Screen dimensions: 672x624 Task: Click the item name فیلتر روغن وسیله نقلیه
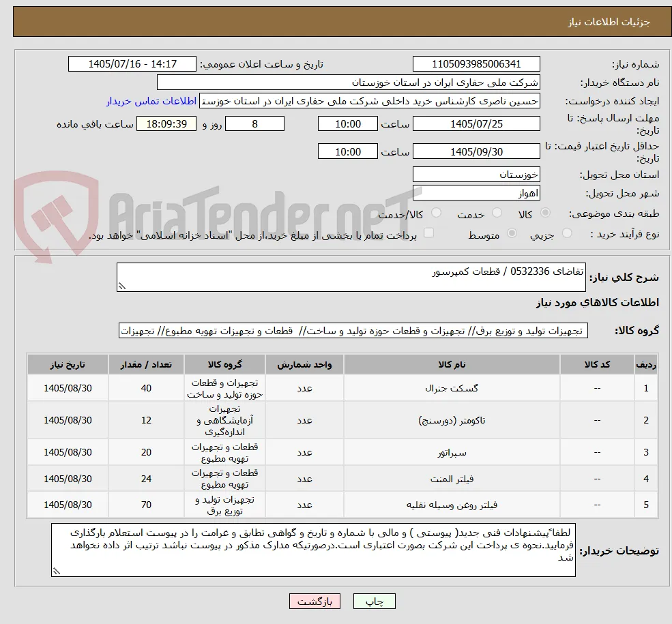tap(452, 505)
